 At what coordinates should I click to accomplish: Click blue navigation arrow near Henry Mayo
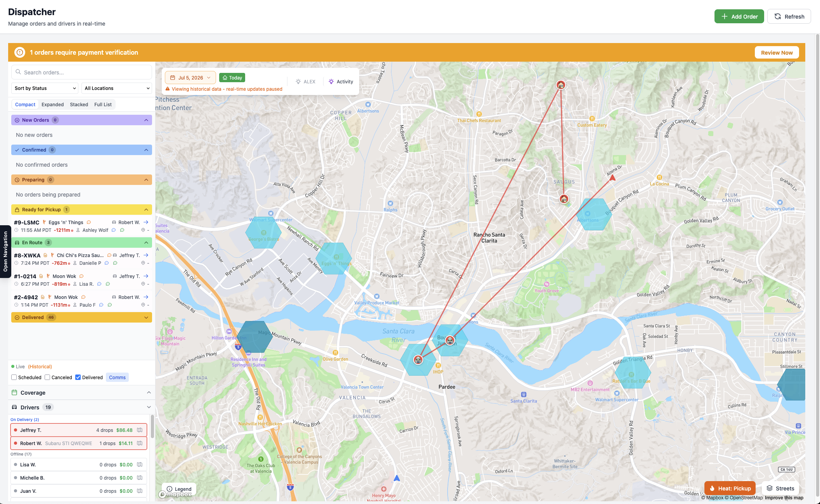(x=397, y=478)
